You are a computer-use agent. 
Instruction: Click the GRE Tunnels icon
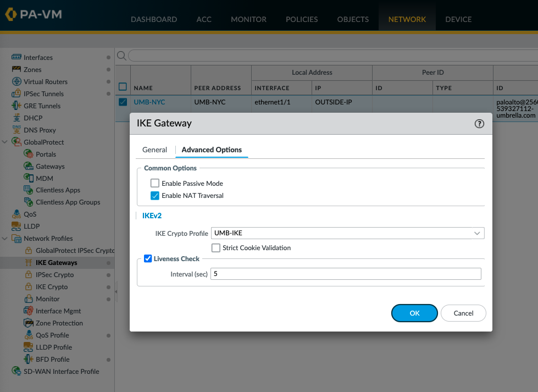(x=16, y=106)
